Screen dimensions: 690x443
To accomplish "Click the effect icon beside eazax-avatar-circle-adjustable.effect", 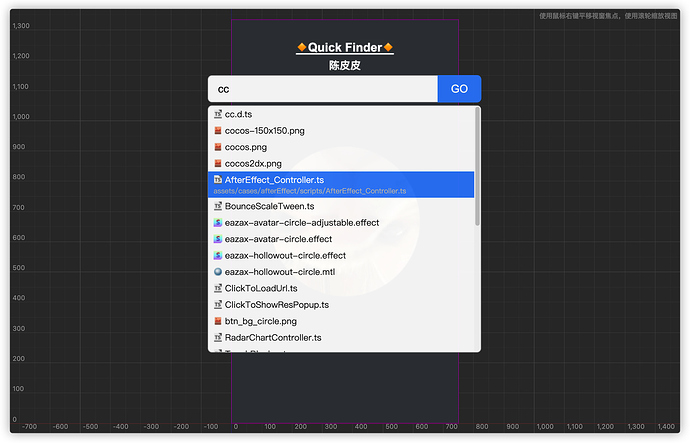I will click(x=218, y=223).
